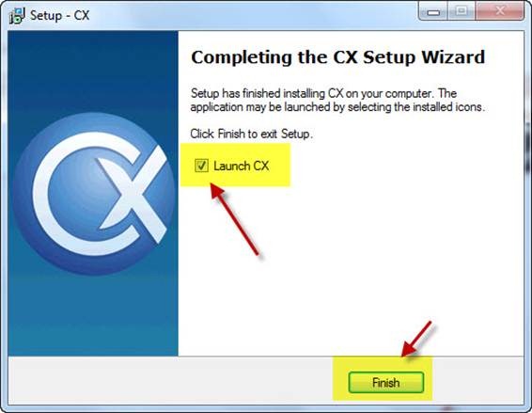Click the round CX logo on blue banner

pos(93,194)
